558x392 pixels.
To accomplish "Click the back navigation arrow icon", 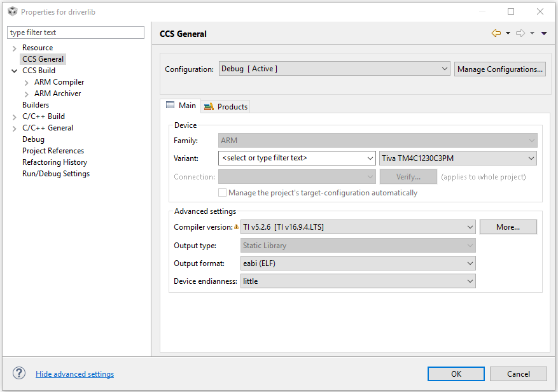I will coord(496,33).
